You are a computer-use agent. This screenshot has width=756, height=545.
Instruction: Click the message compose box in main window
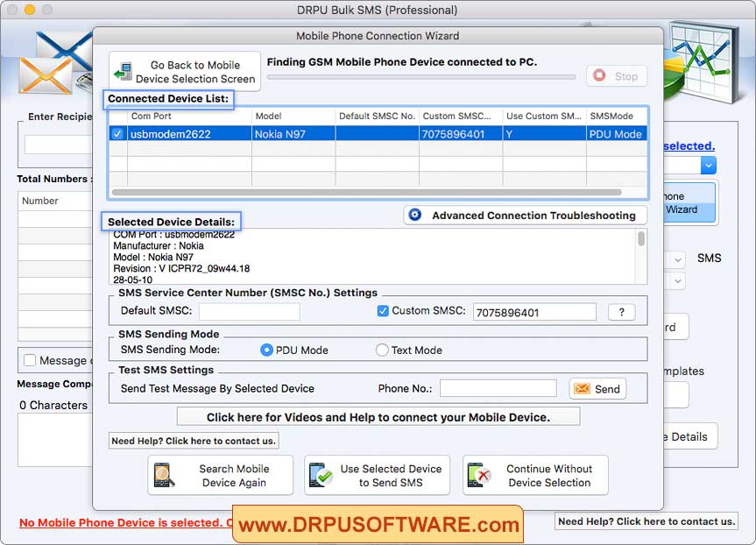click(x=55, y=440)
